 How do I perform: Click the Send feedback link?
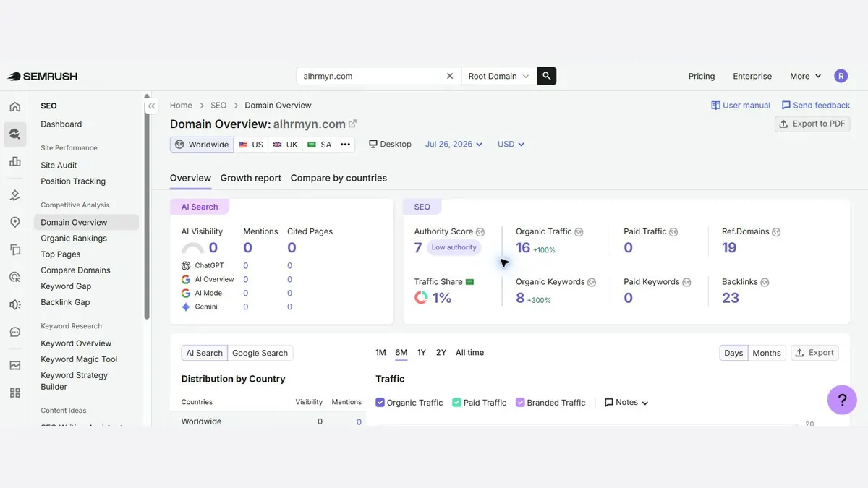point(816,106)
